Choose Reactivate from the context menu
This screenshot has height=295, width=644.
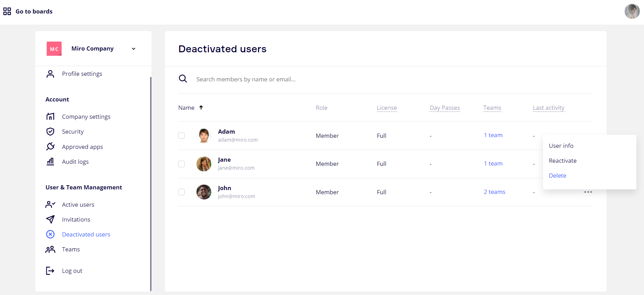tap(562, 161)
